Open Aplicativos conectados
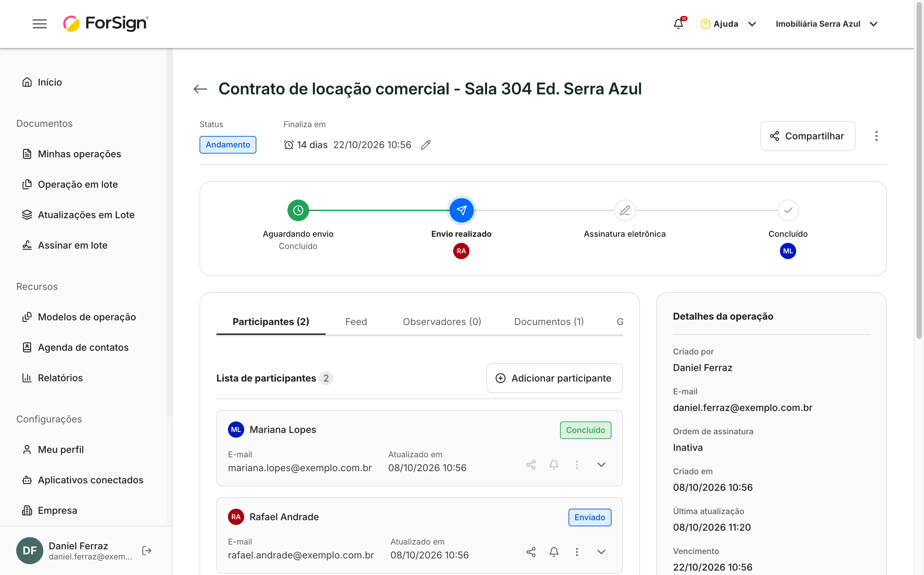Screen dimensions: 924x575 83,480
